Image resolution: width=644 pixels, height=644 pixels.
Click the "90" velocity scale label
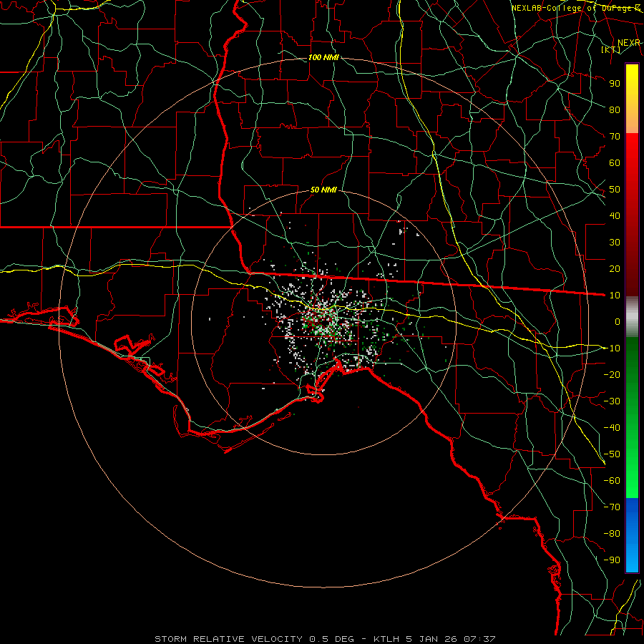615,84
